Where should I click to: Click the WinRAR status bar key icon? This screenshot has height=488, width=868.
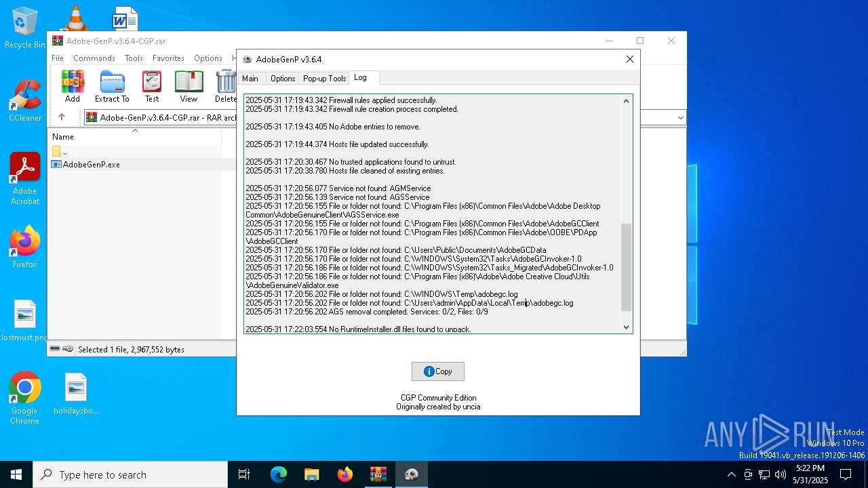[68, 349]
